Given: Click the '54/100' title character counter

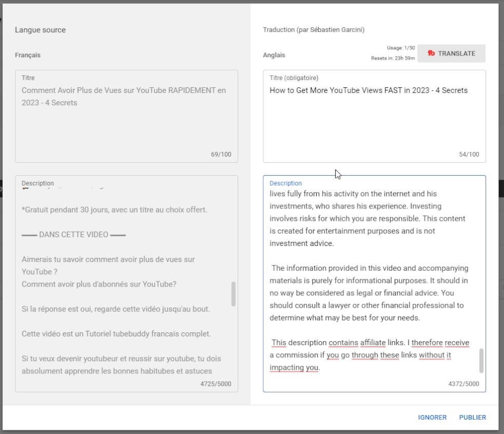Looking at the screenshot, I should coord(469,155).
